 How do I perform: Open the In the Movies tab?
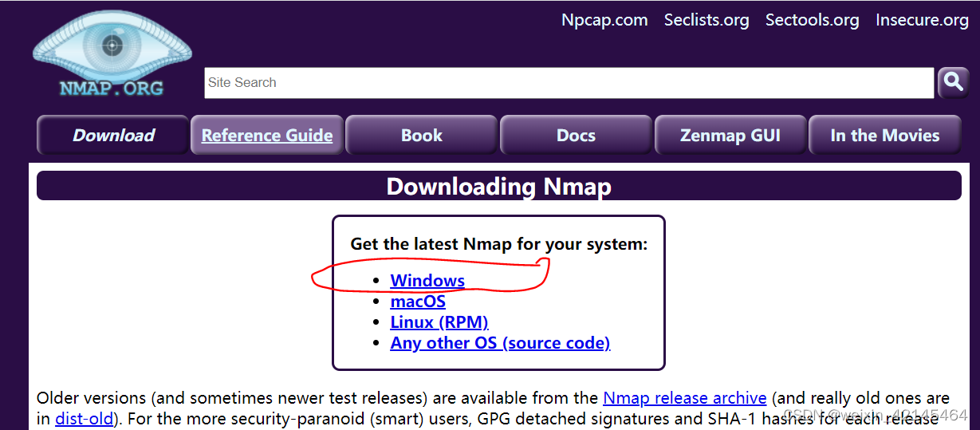(885, 135)
